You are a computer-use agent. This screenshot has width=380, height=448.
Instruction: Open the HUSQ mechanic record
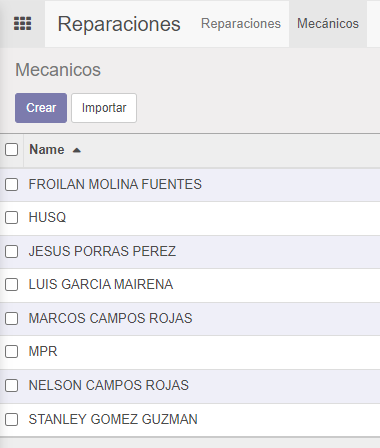click(x=47, y=218)
